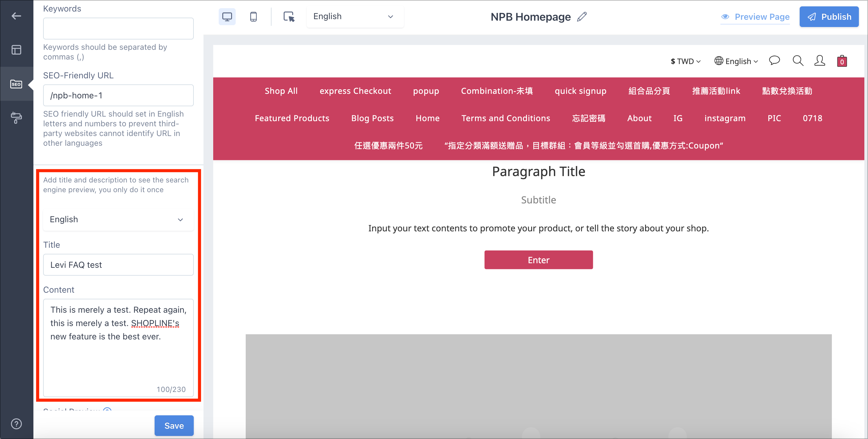This screenshot has width=868, height=439.
Task: Focus the Keywords input field
Action: [x=118, y=29]
